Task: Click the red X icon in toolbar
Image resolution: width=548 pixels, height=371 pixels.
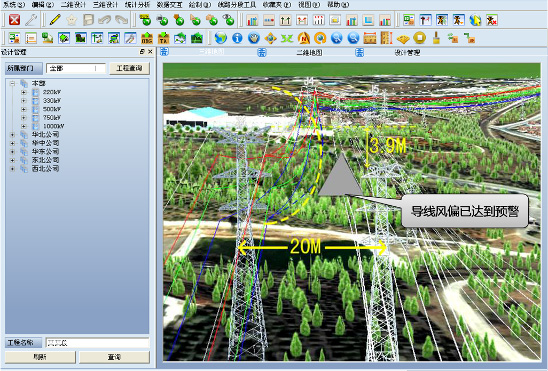Action: 14,20
